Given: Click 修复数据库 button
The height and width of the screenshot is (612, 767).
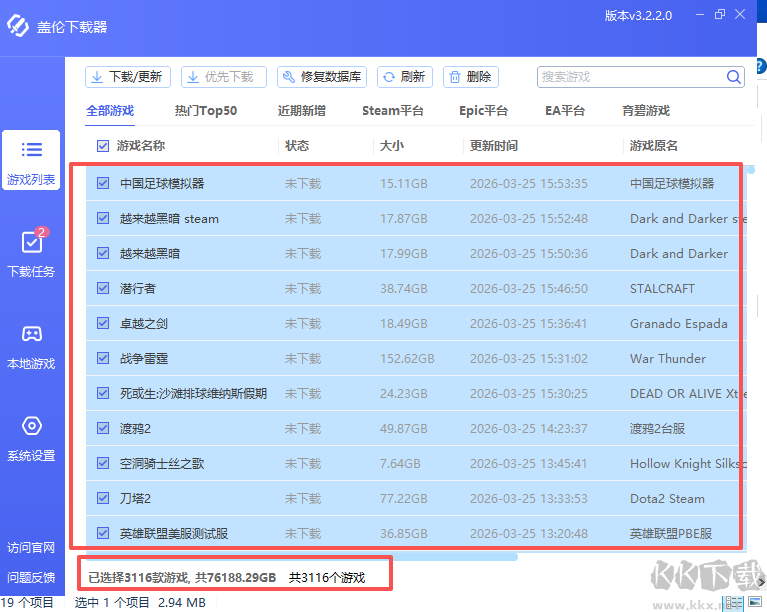Looking at the screenshot, I should [322, 77].
